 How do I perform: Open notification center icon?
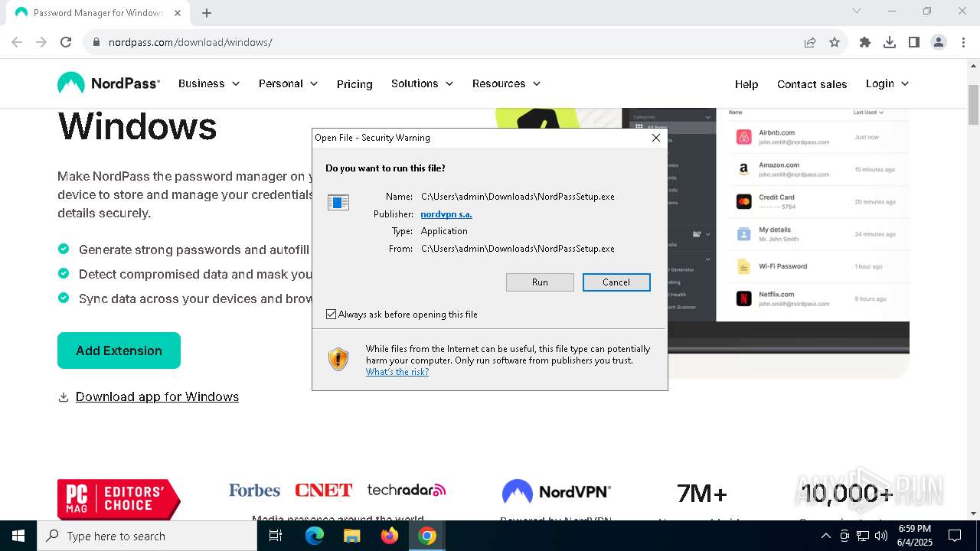click(x=955, y=536)
